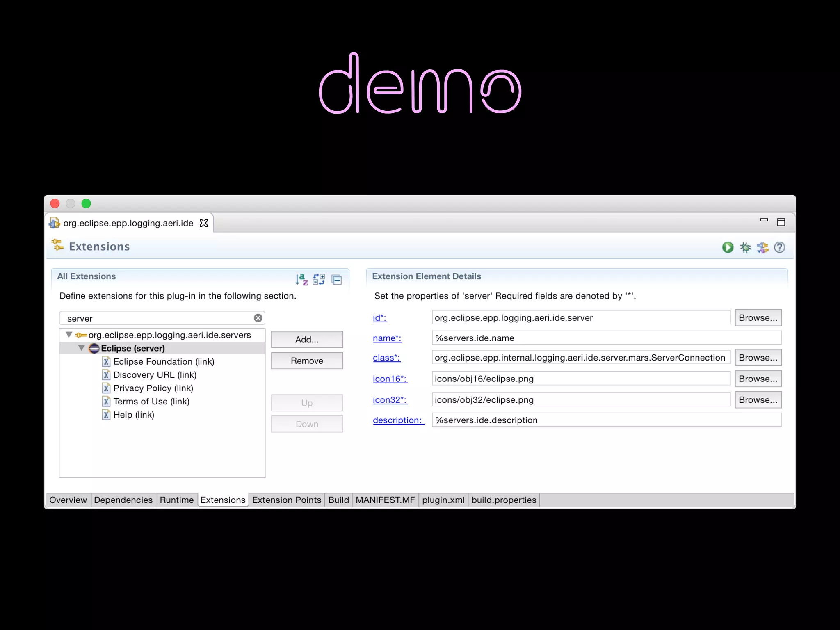Image resolution: width=840 pixels, height=630 pixels.
Task: Maximize the editor area
Action: (x=781, y=222)
